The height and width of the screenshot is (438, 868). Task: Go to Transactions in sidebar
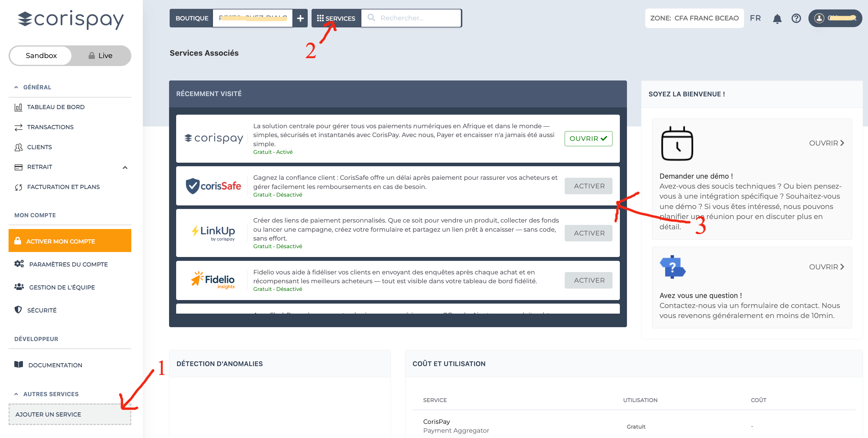coord(50,127)
